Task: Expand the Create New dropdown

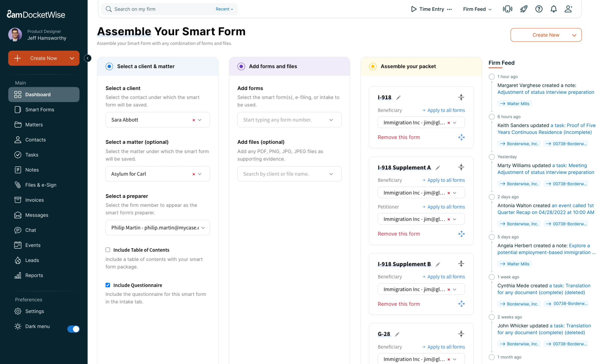Action: (574, 35)
